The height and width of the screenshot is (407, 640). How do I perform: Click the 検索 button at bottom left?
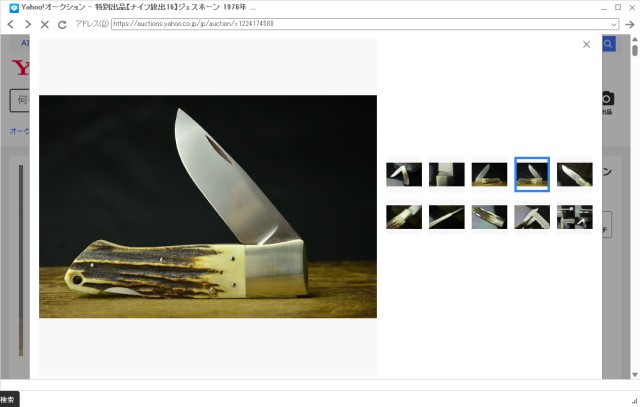tap(8, 400)
